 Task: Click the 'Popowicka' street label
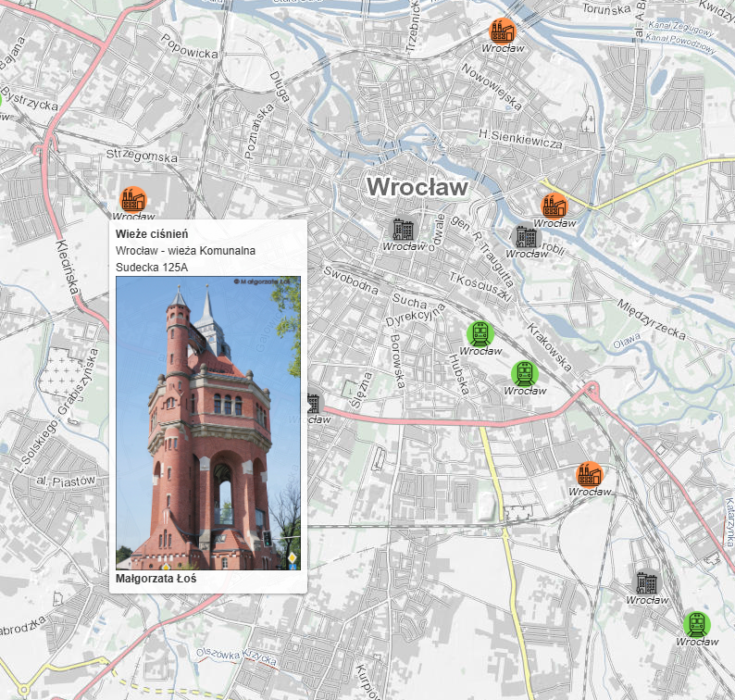(190, 46)
